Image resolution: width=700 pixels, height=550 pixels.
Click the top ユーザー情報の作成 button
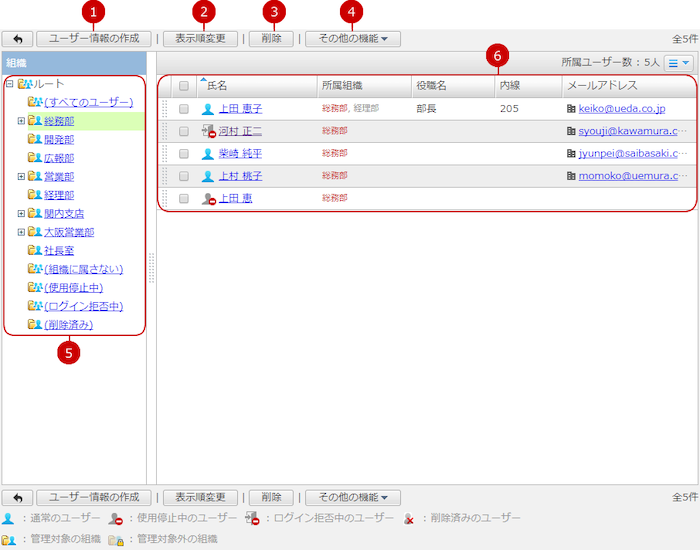tap(94, 39)
